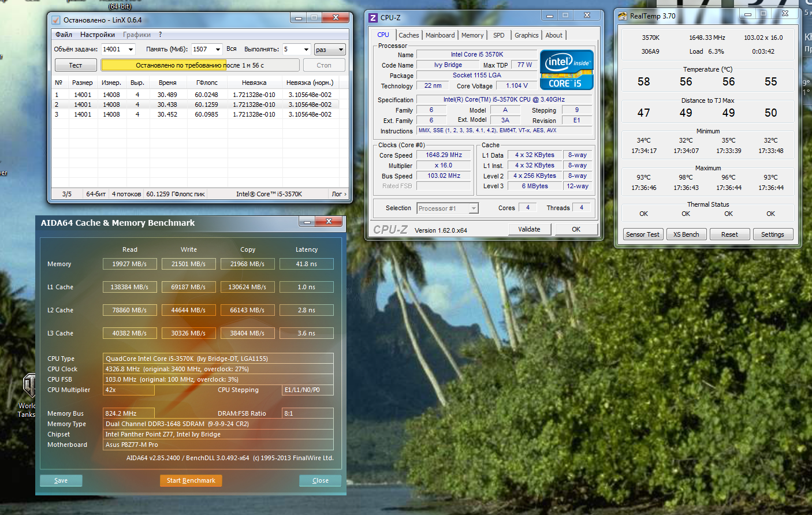Click the Размер column header in LinX
Screen dimensions: 812x515
coord(83,83)
